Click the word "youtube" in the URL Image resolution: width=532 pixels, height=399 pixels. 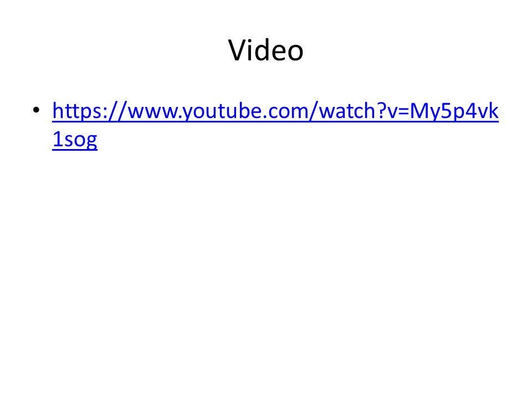[x=223, y=111]
